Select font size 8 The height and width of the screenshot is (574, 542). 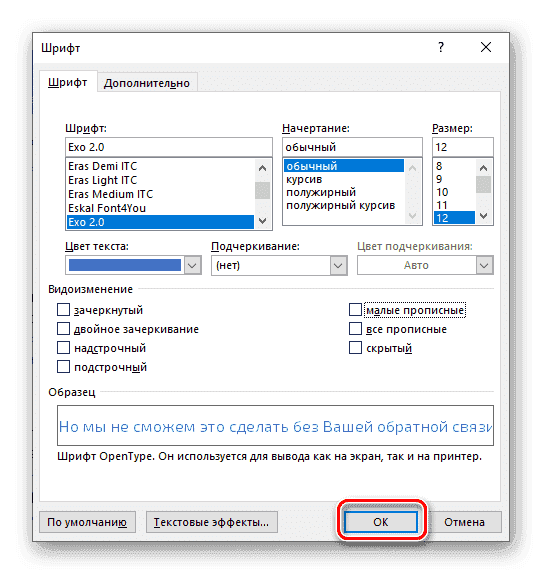coord(454,166)
